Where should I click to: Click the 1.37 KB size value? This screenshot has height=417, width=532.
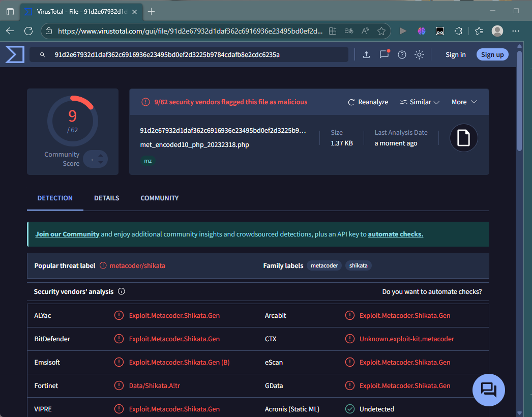(x=342, y=143)
